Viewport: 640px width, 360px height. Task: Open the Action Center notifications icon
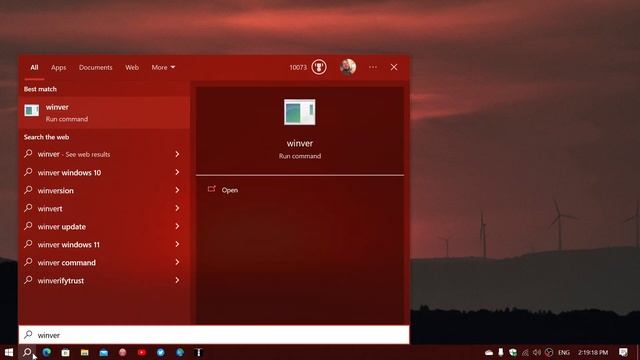pyautogui.click(x=623, y=352)
